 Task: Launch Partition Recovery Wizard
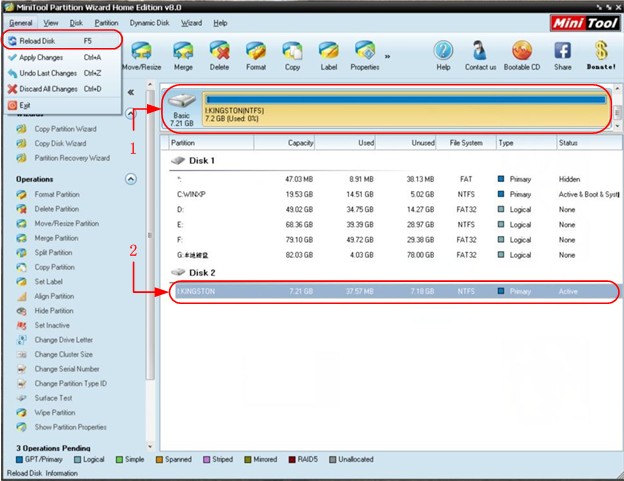tap(72, 158)
